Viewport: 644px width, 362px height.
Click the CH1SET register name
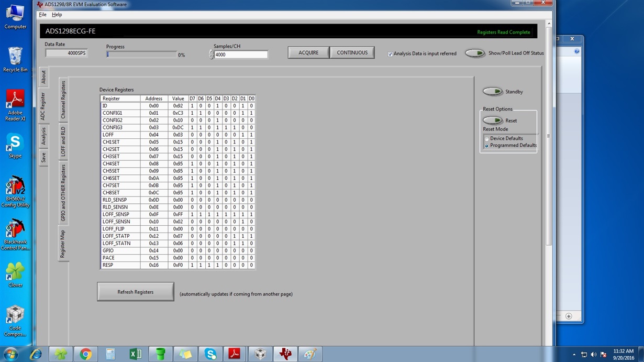tap(111, 142)
